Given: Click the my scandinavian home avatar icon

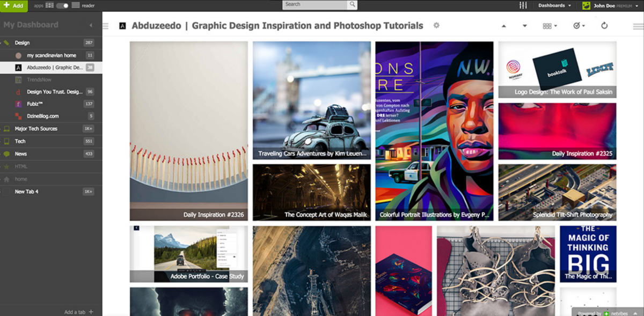Looking at the screenshot, I should pos(18,55).
